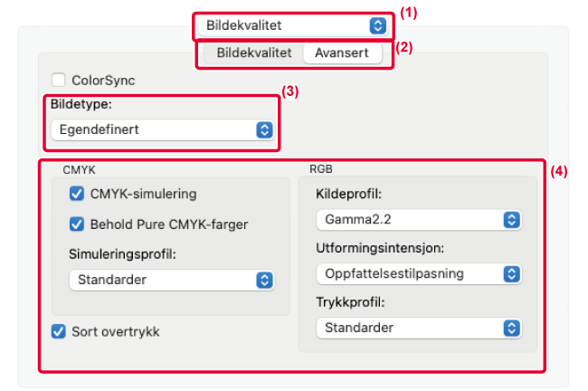Toggle the ColorSync checkbox
The width and height of the screenshot is (588, 391).
pyautogui.click(x=60, y=80)
